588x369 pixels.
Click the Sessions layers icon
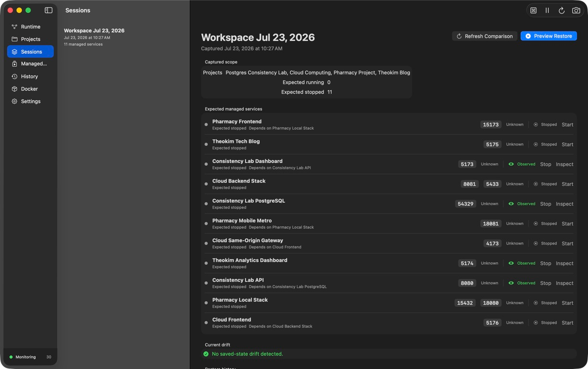click(14, 52)
